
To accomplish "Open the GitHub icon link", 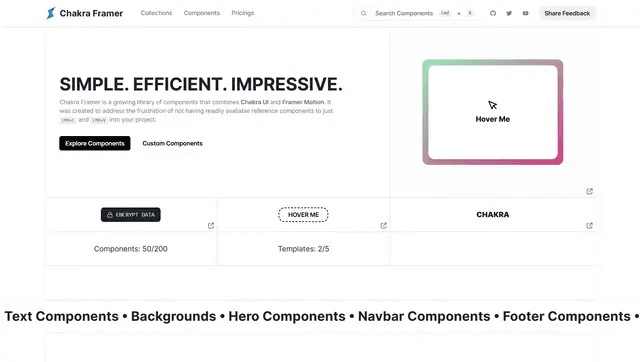I will tap(493, 13).
